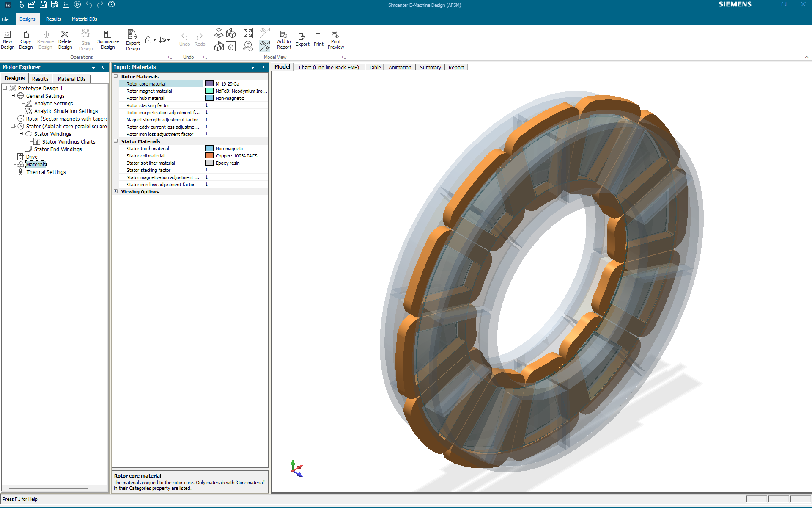Collapse the Rotor Materials section
This screenshot has height=508, width=812.
point(116,76)
